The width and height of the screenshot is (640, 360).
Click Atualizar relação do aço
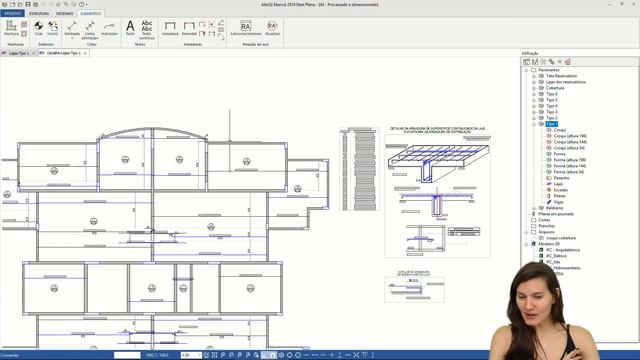[272, 28]
